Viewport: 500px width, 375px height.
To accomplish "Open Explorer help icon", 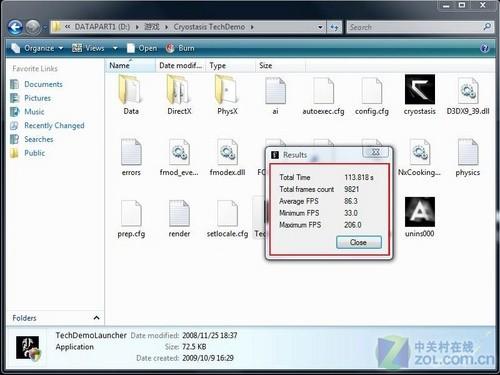I will pos(484,48).
